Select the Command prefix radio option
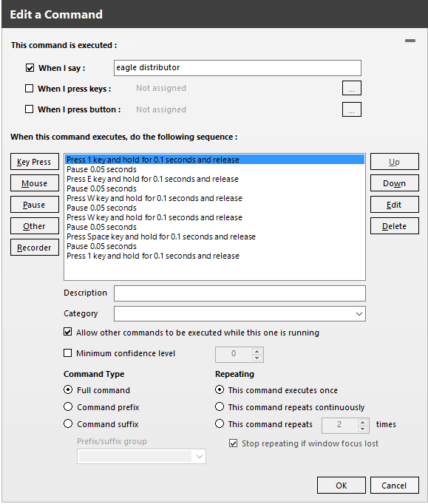This screenshot has width=428, height=504. pyautogui.click(x=68, y=407)
